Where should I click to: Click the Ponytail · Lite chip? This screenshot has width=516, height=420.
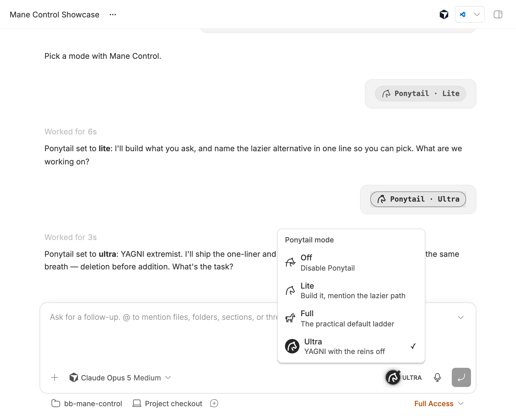pyautogui.click(x=420, y=94)
